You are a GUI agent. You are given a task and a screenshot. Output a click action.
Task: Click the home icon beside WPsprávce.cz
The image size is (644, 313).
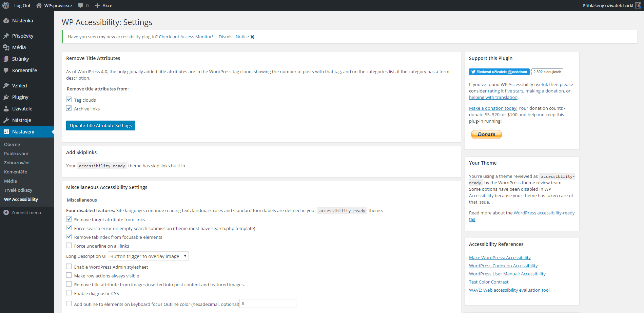[39, 5]
